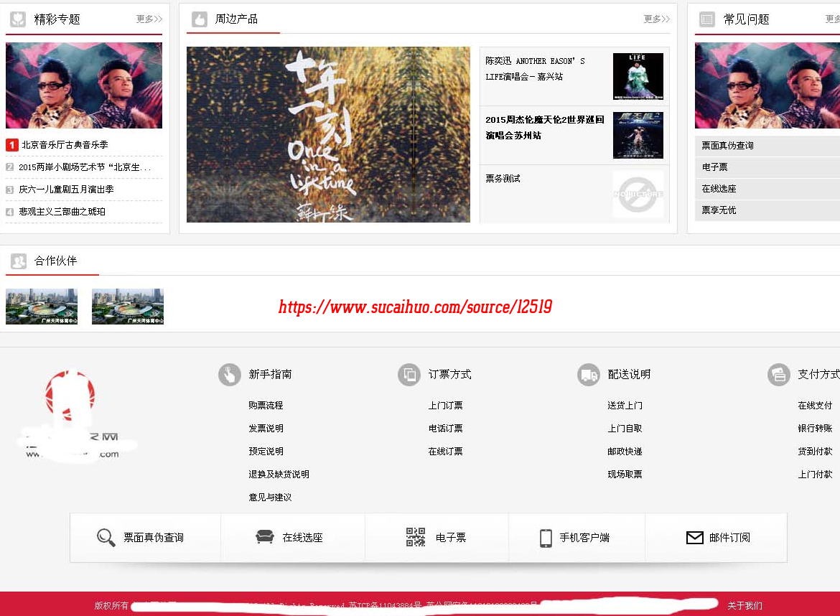Click the hand pointer icon beside 新手指南
This screenshot has width=840, height=616.
pyautogui.click(x=230, y=374)
